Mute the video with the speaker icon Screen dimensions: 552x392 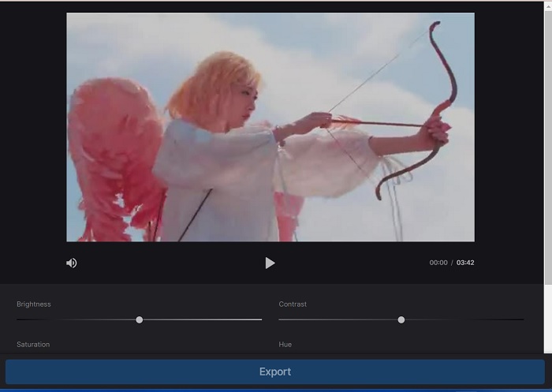[x=72, y=263]
